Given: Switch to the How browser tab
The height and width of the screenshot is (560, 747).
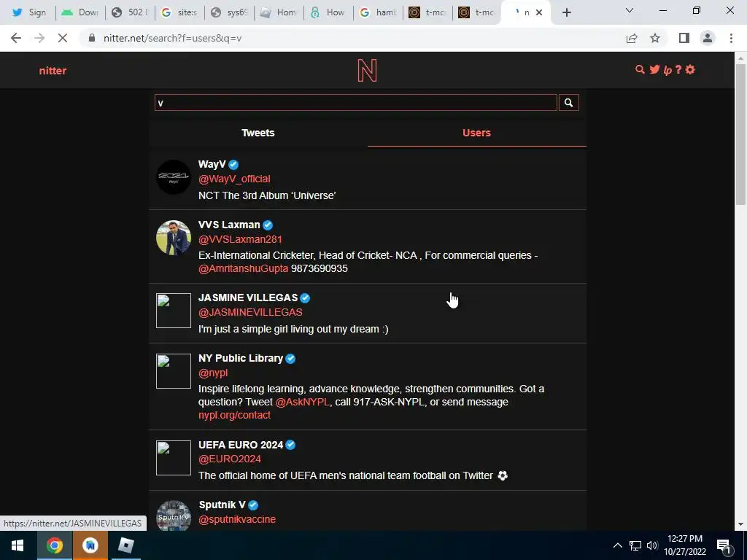Looking at the screenshot, I should point(328,12).
